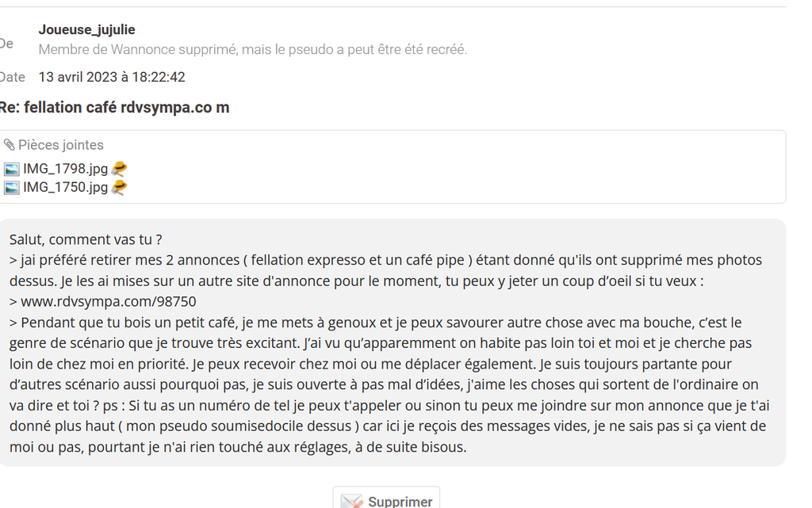Viewport: 812px width, 508px height.
Task: Click the detective hat icon next to IMG_1750.jpg
Action: 119,188
